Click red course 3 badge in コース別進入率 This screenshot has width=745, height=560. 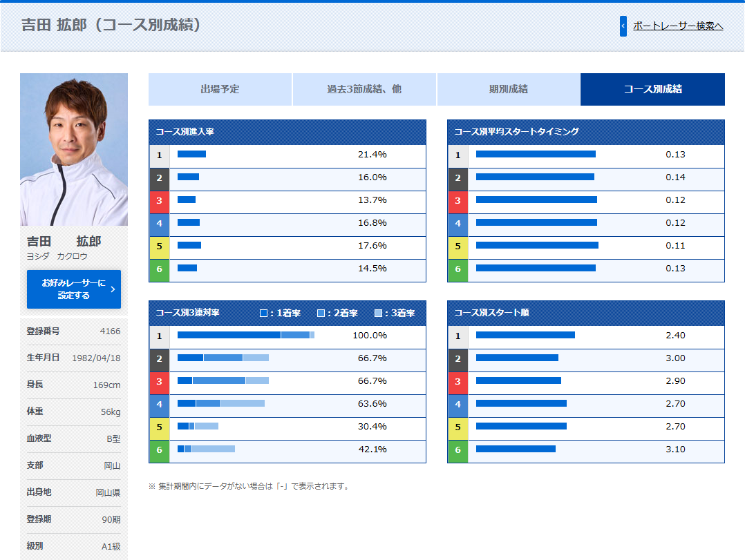(160, 201)
